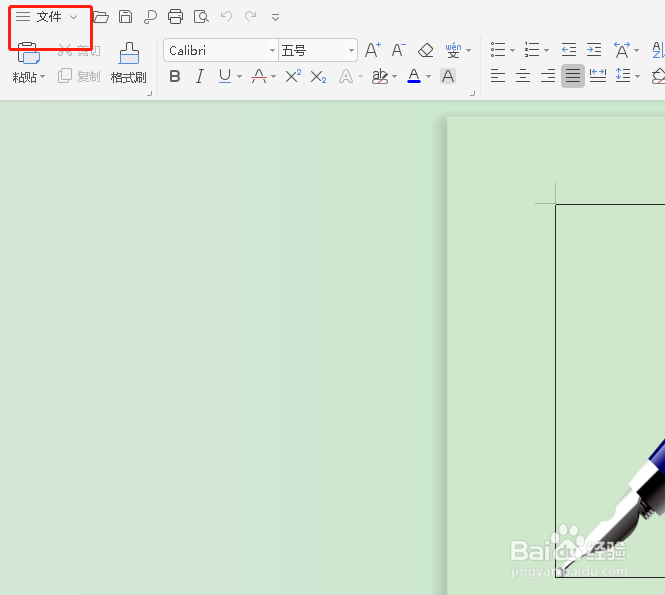Click the numbered list icon
The image size is (665, 595).
532,50
